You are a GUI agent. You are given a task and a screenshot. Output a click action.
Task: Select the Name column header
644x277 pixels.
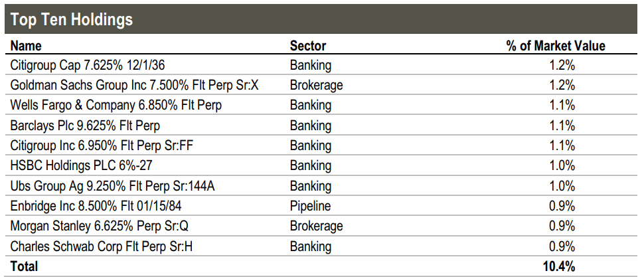click(x=26, y=46)
